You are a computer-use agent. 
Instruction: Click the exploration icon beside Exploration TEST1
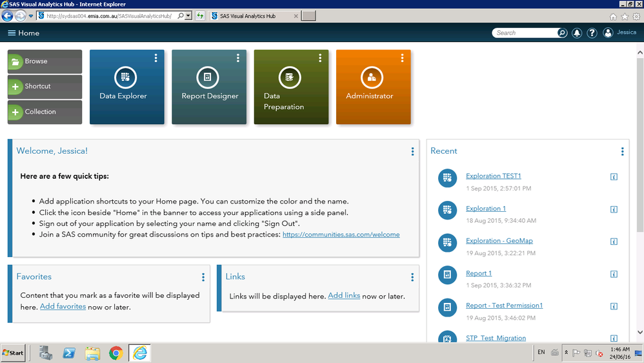447,178
